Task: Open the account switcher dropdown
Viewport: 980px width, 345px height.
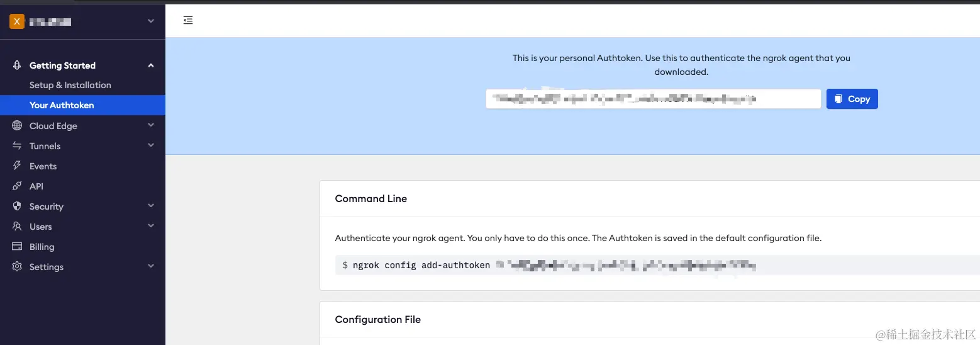Action: click(151, 21)
